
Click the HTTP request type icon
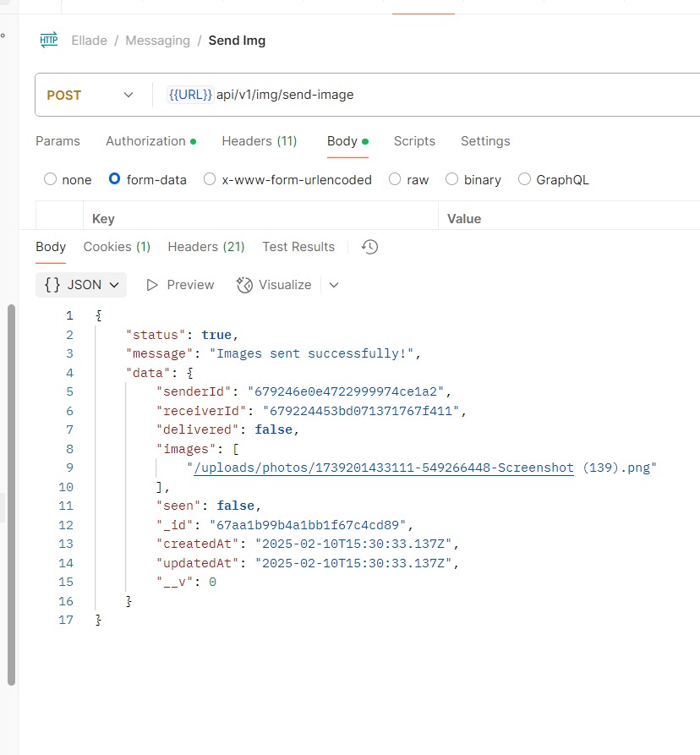pos(49,40)
